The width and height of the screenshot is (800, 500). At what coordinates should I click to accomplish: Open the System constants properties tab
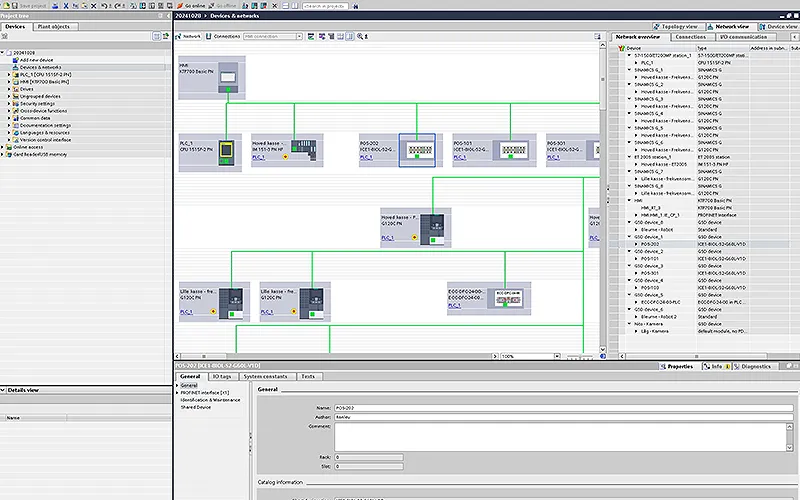(265, 377)
